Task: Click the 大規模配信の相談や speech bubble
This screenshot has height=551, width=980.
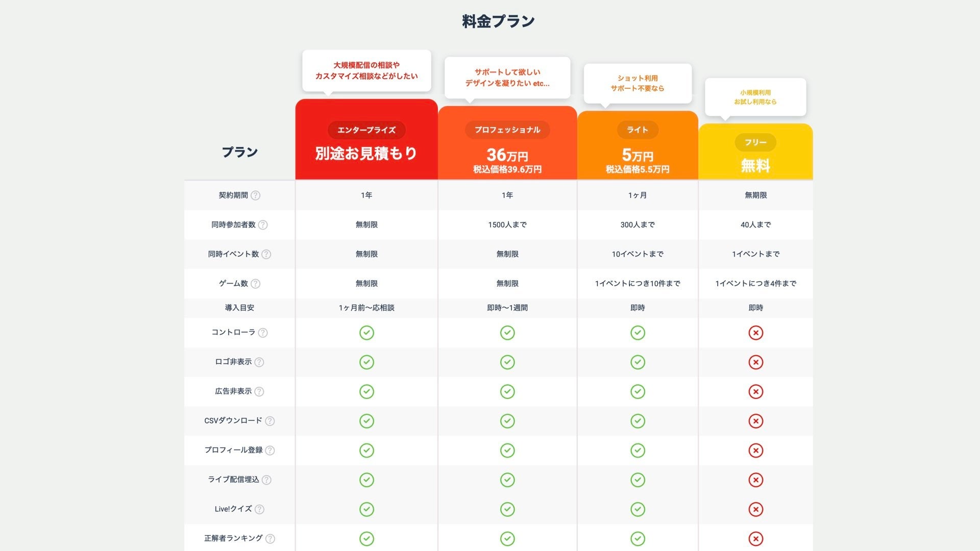Action: [x=366, y=71]
